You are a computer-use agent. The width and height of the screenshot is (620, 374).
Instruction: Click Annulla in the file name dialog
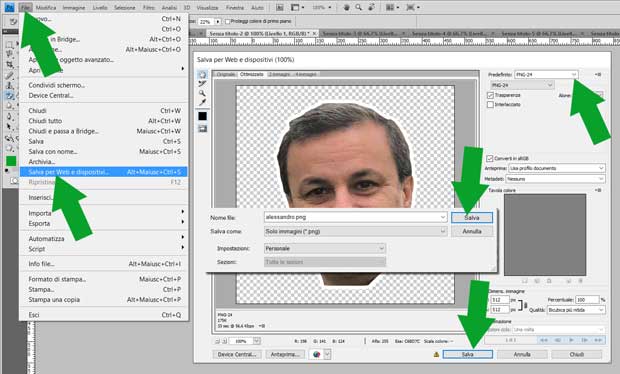coord(472,231)
